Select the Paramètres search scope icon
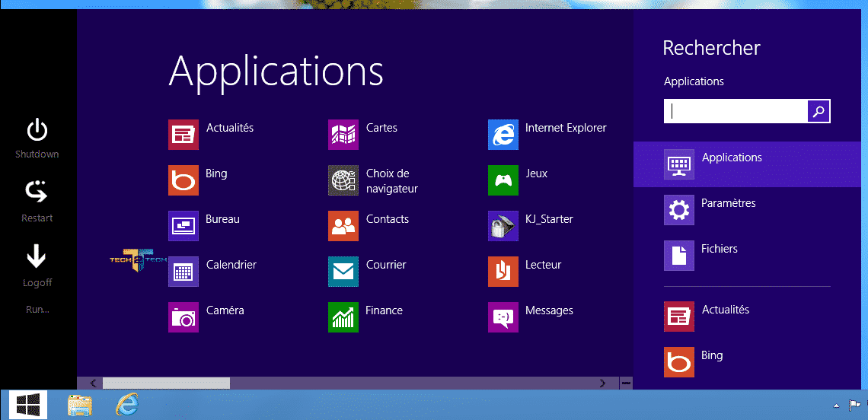 click(678, 210)
